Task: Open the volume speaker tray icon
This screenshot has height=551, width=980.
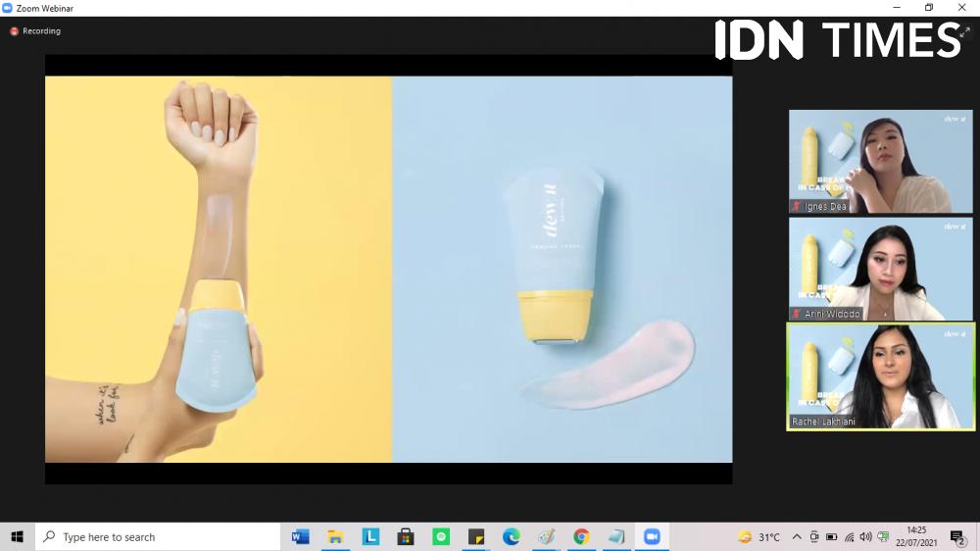Action: pyautogui.click(x=865, y=536)
